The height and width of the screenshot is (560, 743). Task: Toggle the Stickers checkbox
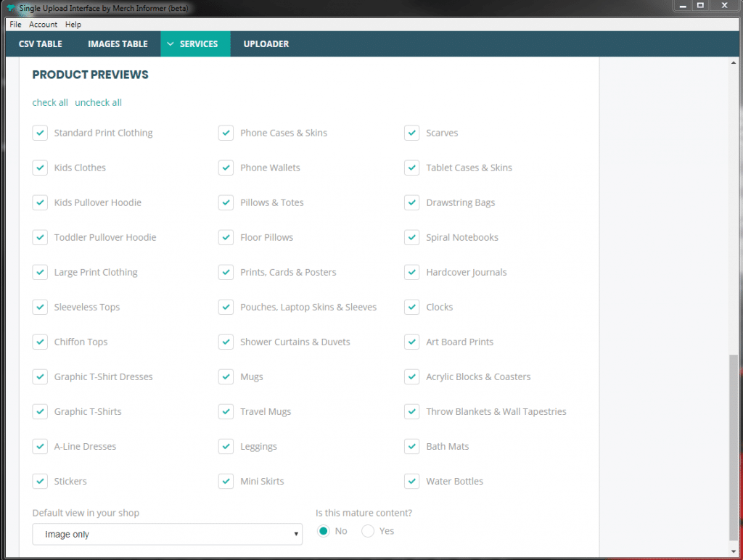[x=41, y=481]
